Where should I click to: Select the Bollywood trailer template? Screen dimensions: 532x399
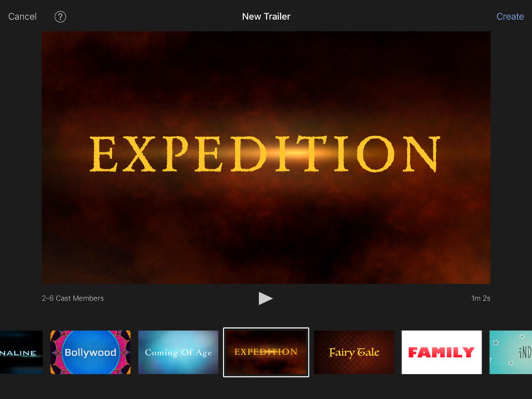click(x=90, y=352)
